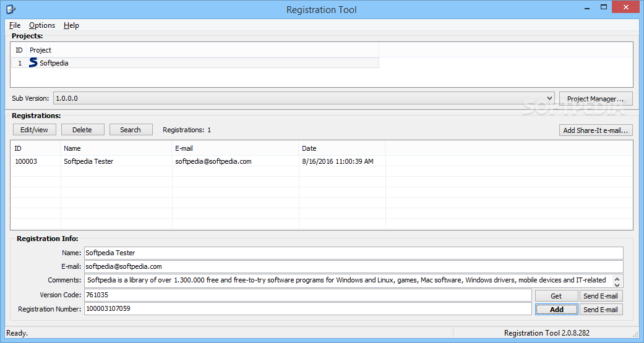Screen dimensions: 644x343
Task: Click the status bar resize grip
Action: [636, 334]
